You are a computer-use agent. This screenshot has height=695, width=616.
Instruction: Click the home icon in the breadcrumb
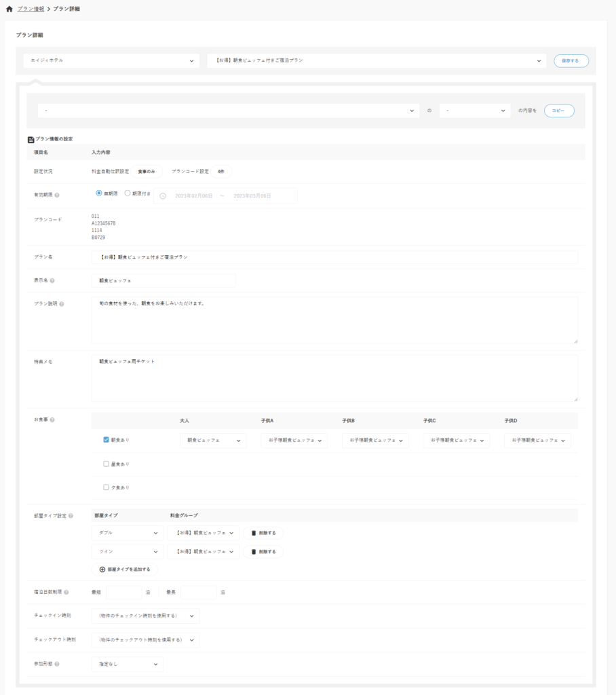point(9,9)
